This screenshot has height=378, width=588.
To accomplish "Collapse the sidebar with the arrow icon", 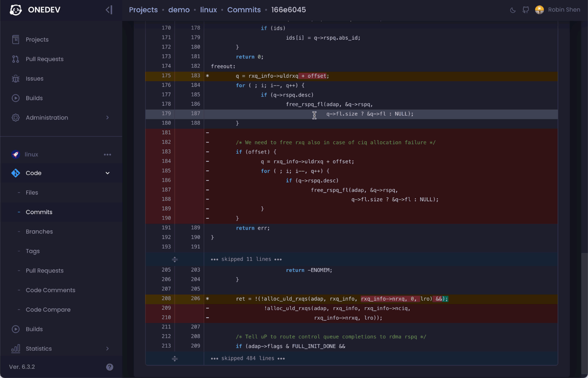I will pos(109,10).
